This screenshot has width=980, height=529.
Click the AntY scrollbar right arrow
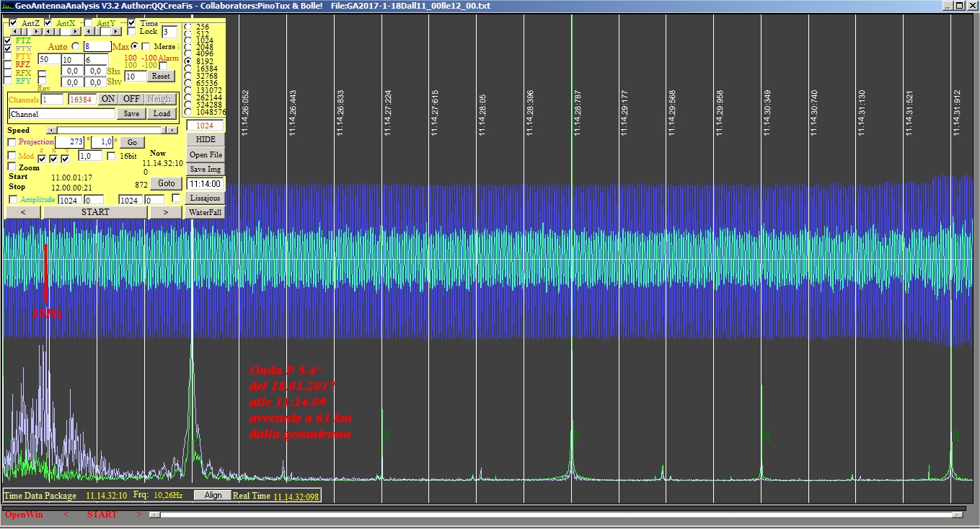[115, 31]
